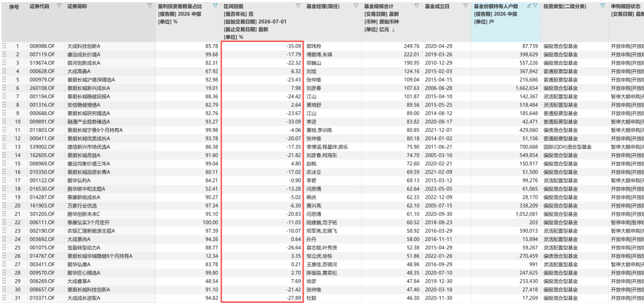Screen dimensions: 644x303
Task: Click the drag handle of row 31 大成成长进取A
Action: [5, 298]
